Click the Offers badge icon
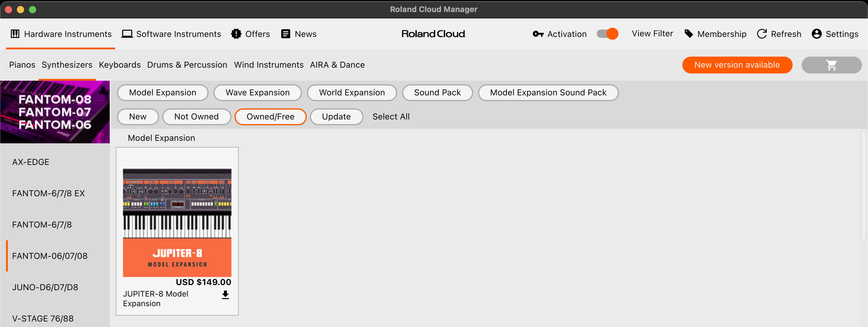Screen dimensions: 868x327 point(236,34)
